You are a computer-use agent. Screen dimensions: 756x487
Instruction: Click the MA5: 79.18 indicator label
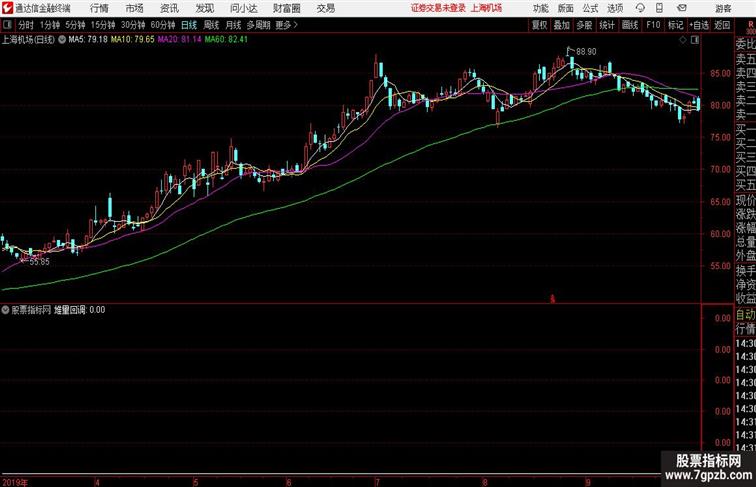tap(88, 40)
